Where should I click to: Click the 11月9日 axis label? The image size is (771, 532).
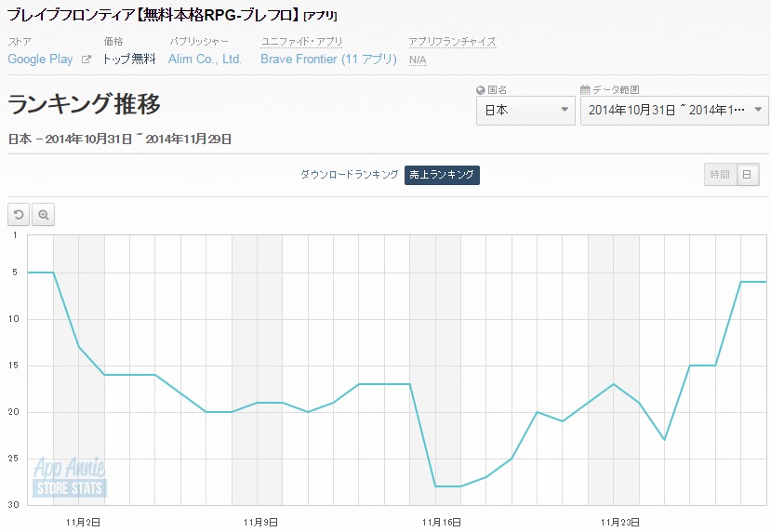(x=260, y=522)
